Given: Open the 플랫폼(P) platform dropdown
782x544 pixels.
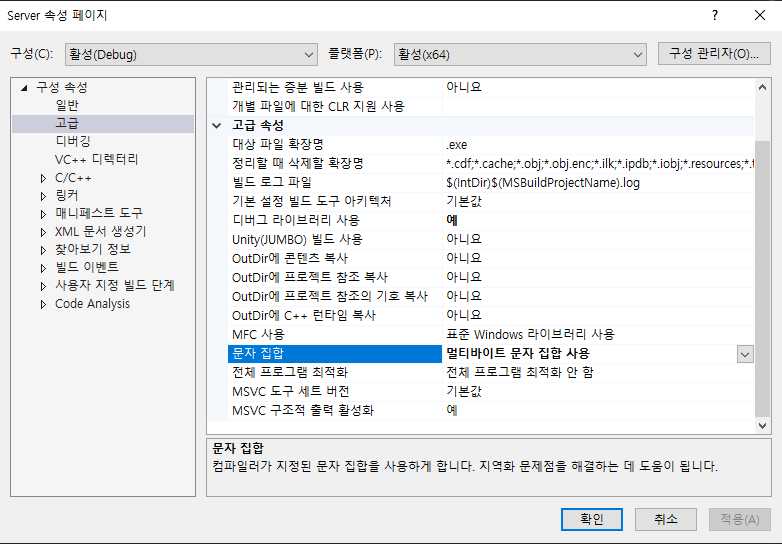Looking at the screenshot, I should coord(520,54).
